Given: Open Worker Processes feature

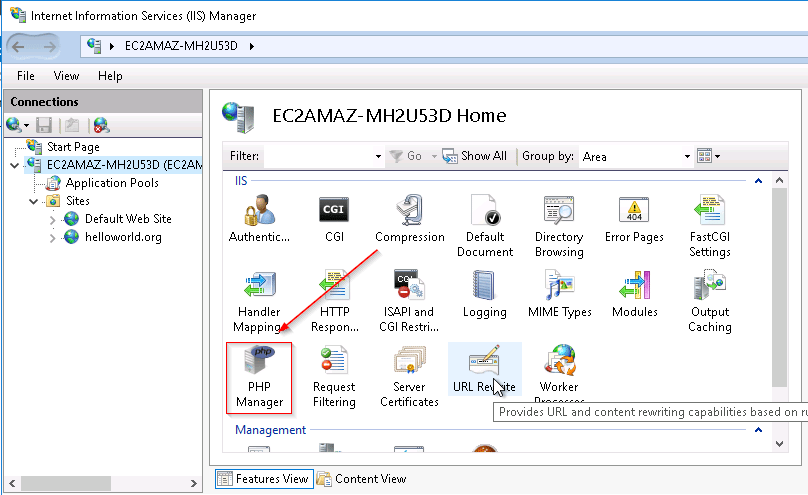Looking at the screenshot, I should [559, 372].
